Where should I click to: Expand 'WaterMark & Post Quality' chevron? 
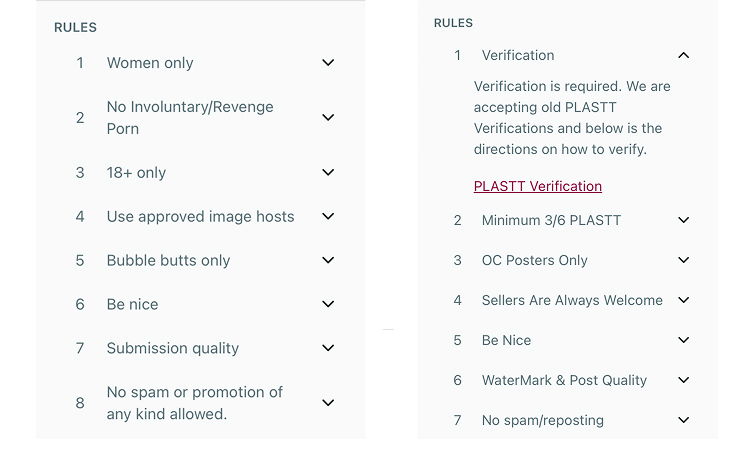684,381
